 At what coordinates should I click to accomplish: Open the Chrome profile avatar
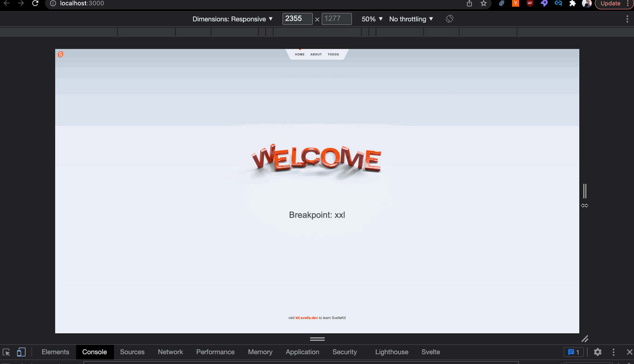point(587,3)
